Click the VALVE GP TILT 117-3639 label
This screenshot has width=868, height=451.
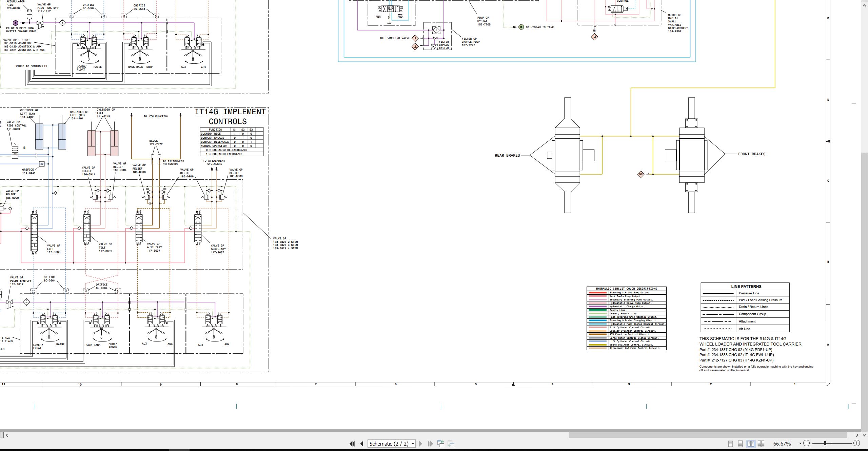(105, 248)
